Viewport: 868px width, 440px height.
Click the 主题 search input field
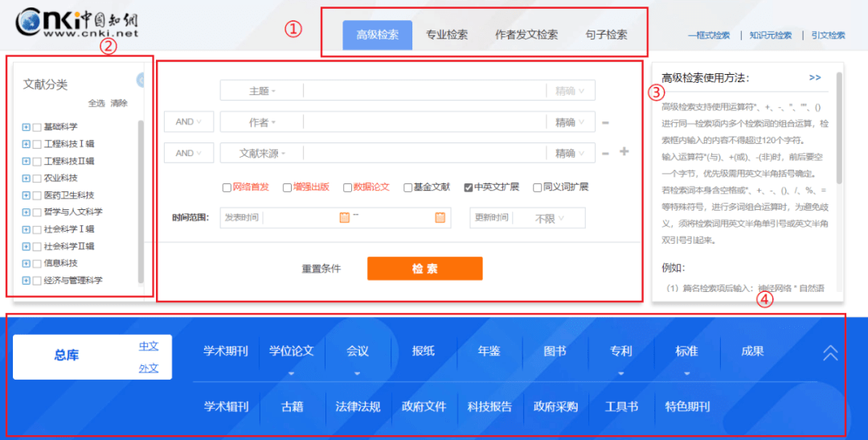click(x=424, y=91)
